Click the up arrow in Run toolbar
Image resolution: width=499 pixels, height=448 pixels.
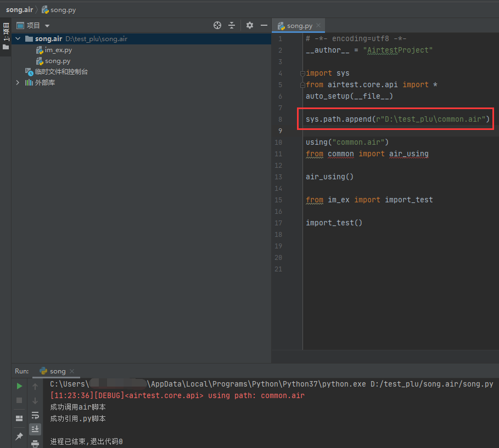click(35, 387)
